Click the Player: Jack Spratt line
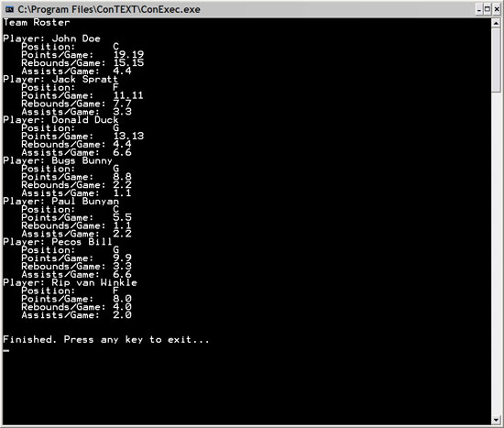 coord(60,79)
